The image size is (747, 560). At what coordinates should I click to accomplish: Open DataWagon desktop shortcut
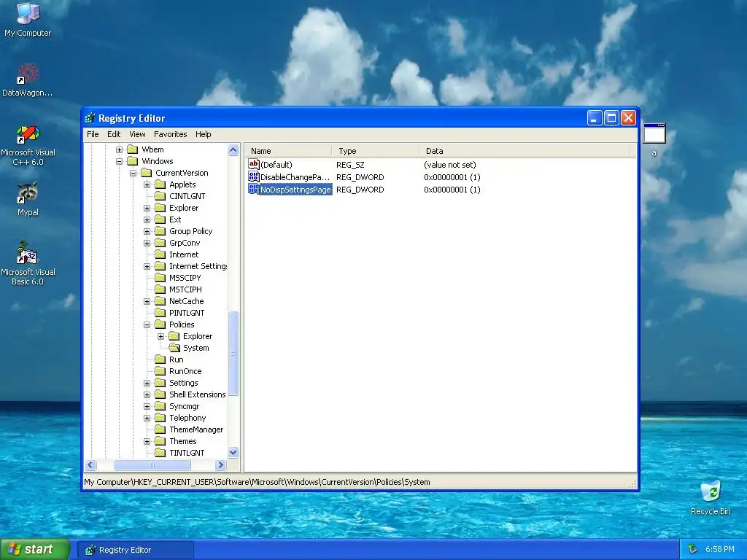point(27,79)
